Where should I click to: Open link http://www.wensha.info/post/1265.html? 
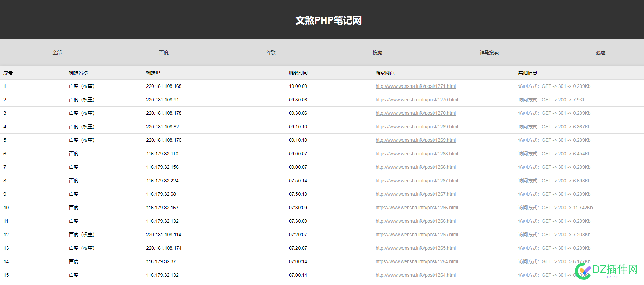[416, 248]
